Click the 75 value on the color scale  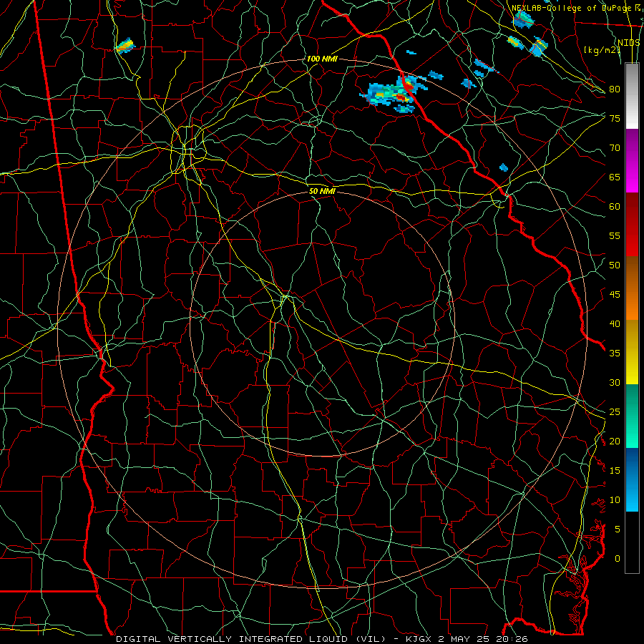pos(615,119)
